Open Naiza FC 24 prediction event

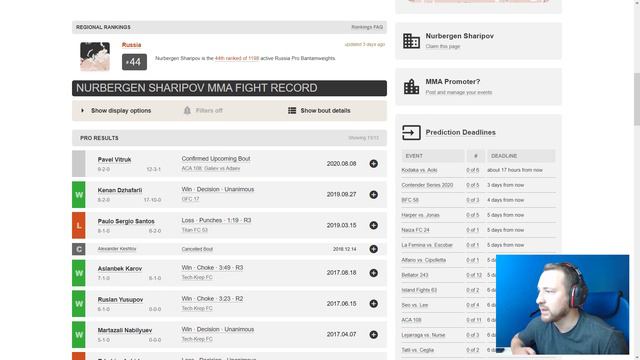415,230
